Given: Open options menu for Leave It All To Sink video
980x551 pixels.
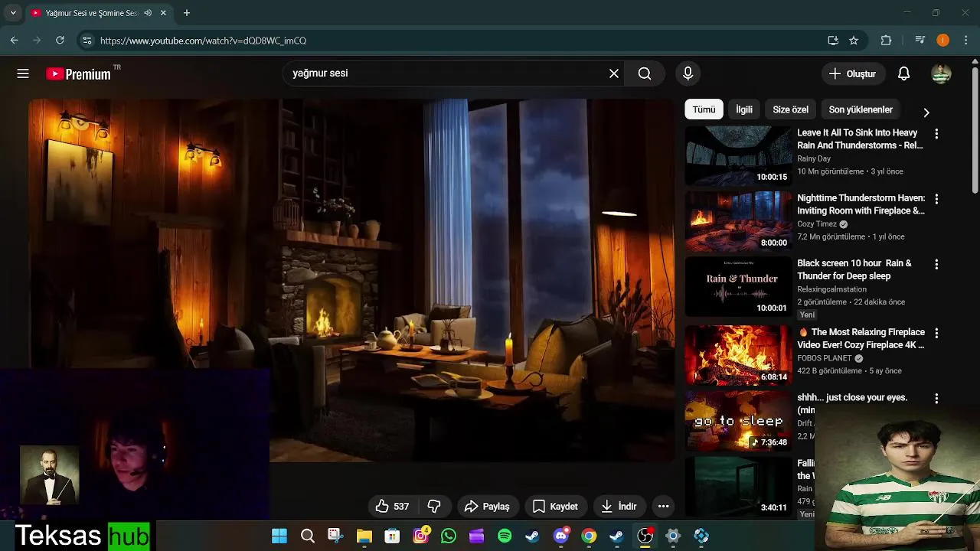Looking at the screenshot, I should (936, 134).
